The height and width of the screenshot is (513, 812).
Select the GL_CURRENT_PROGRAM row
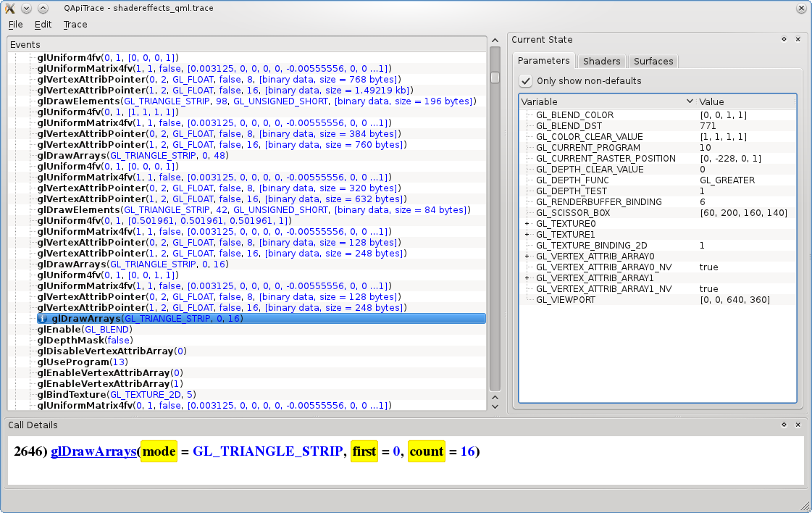click(658, 148)
